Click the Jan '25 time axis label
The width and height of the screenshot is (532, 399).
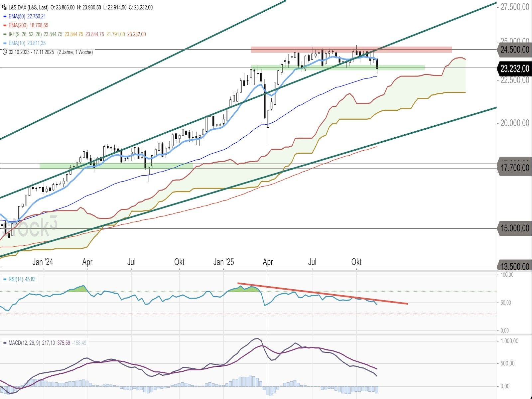[x=223, y=262]
